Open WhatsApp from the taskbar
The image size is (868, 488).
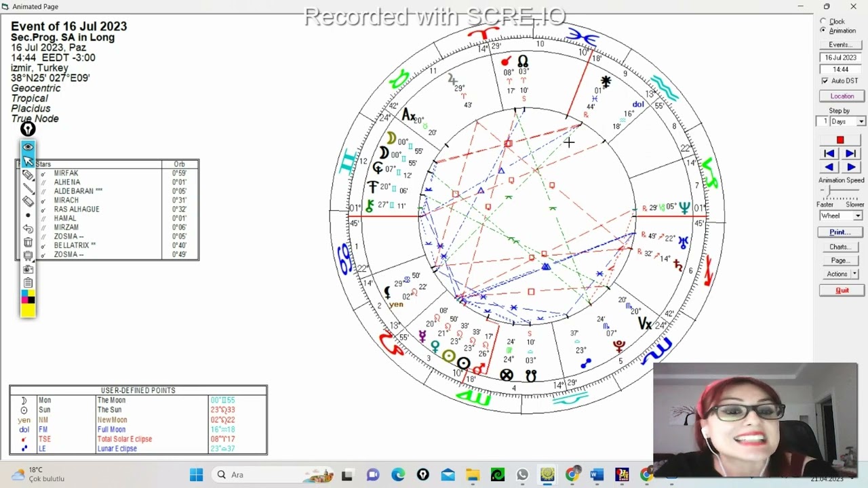[522, 474]
